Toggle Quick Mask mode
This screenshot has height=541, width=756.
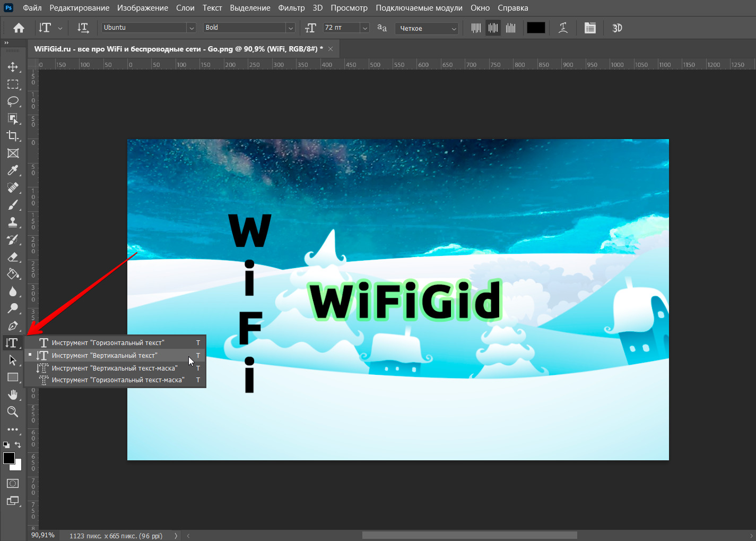[x=13, y=484]
